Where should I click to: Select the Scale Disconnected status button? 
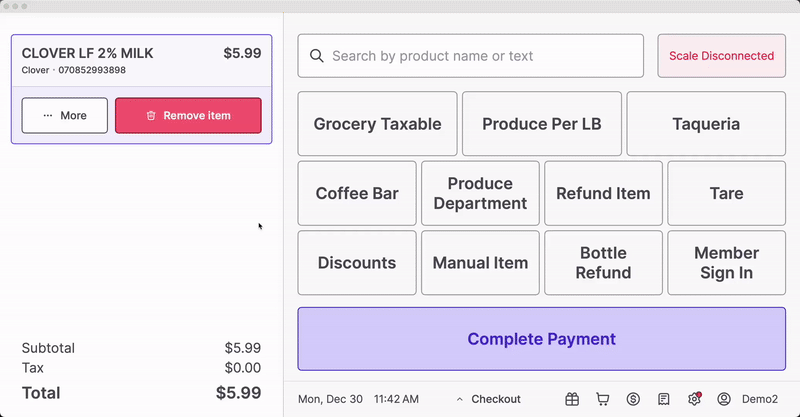(721, 56)
